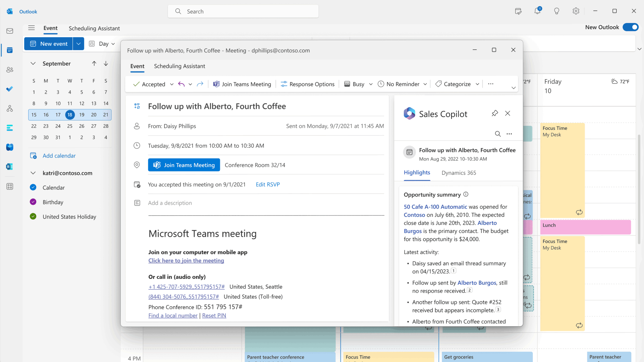Click the search icon in Sales Copilot
Image resolution: width=644 pixels, height=362 pixels.
tap(498, 134)
